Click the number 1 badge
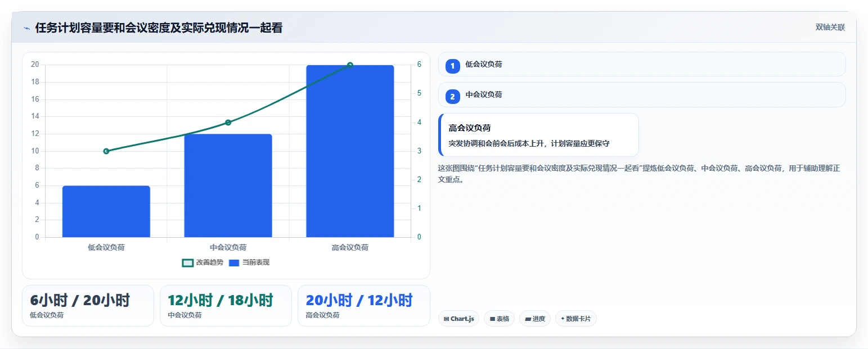This screenshot has height=349, width=868. click(x=452, y=66)
